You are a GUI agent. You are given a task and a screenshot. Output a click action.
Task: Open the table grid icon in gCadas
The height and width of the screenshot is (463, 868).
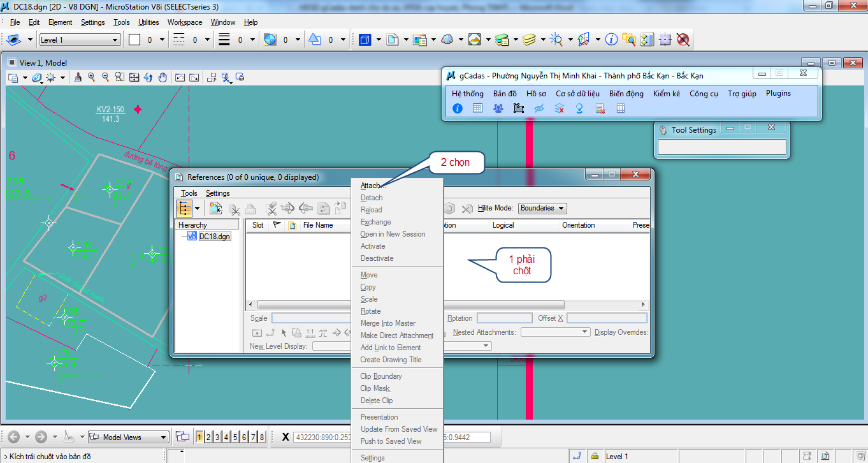(x=477, y=108)
